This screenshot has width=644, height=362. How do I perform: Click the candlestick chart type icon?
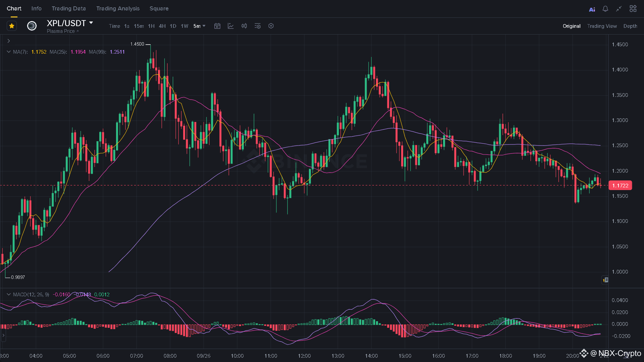point(244,26)
